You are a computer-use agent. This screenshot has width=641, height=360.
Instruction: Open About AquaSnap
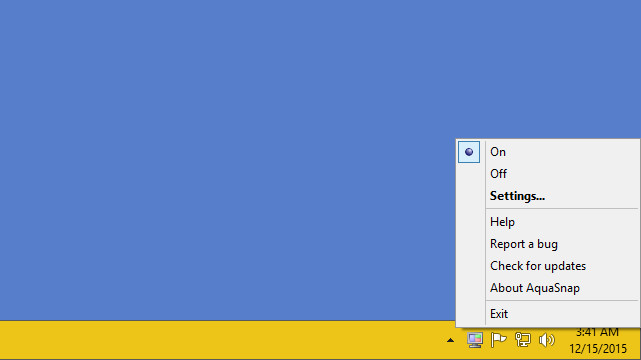coord(548,288)
